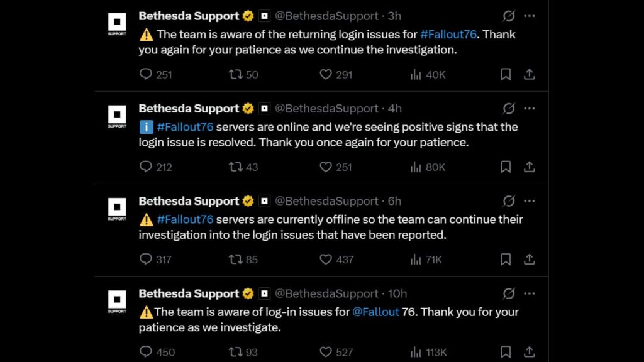Like the log-in issues tweet with 527 likes
This screenshot has width=644, height=362.
(x=326, y=351)
